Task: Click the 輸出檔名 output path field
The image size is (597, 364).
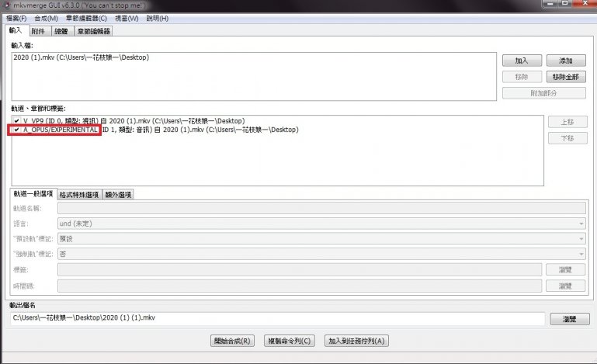Action: pyautogui.click(x=277, y=318)
